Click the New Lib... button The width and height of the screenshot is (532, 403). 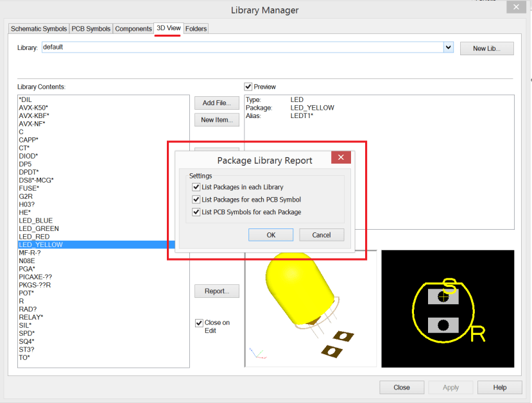pos(486,49)
